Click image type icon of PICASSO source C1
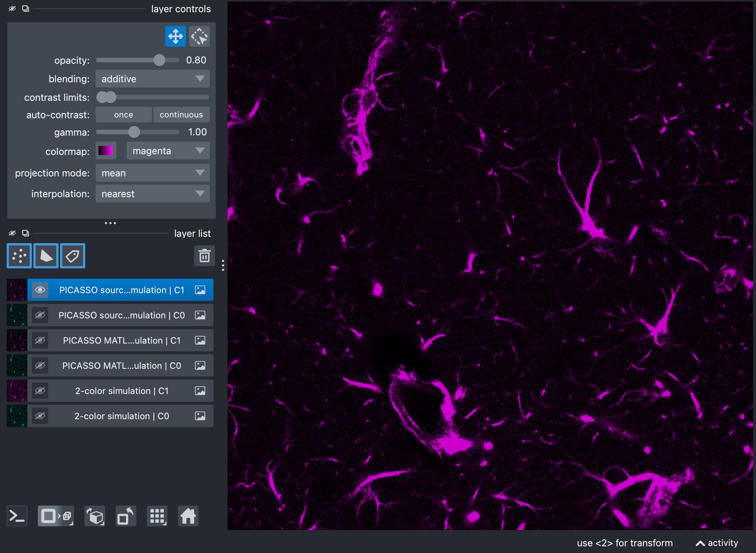The image size is (756, 553). coord(200,290)
